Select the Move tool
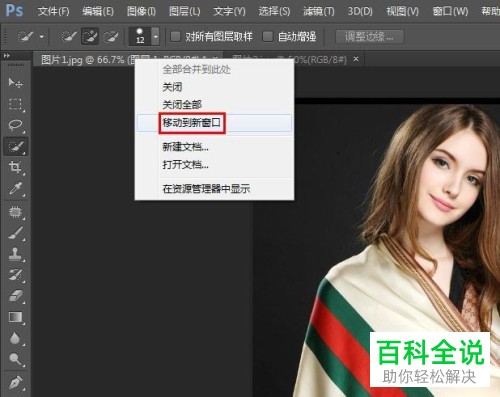The image size is (500, 397). (15, 83)
